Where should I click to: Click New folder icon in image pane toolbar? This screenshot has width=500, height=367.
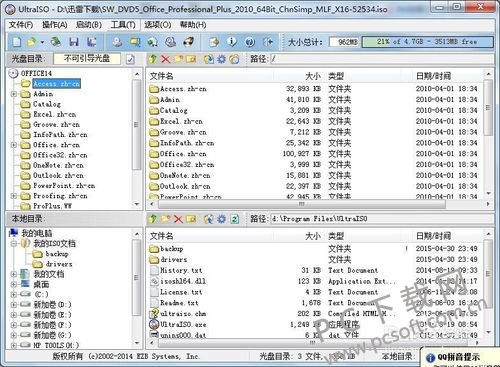tap(178, 59)
